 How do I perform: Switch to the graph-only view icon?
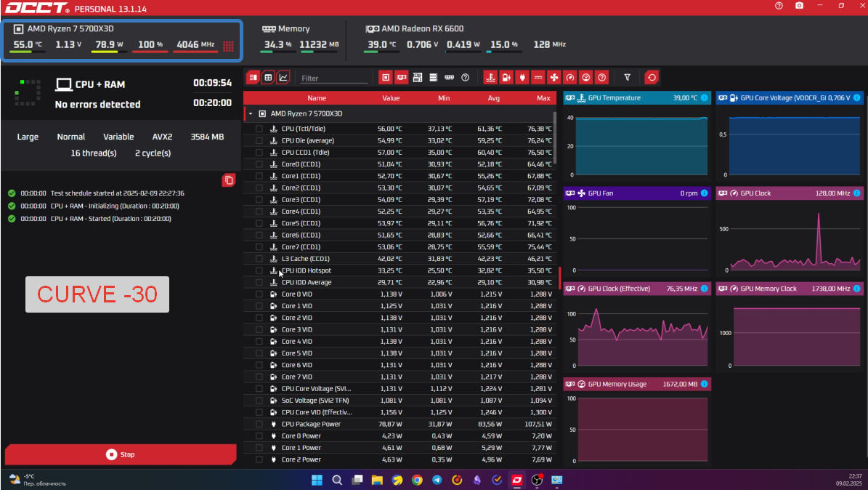(283, 78)
